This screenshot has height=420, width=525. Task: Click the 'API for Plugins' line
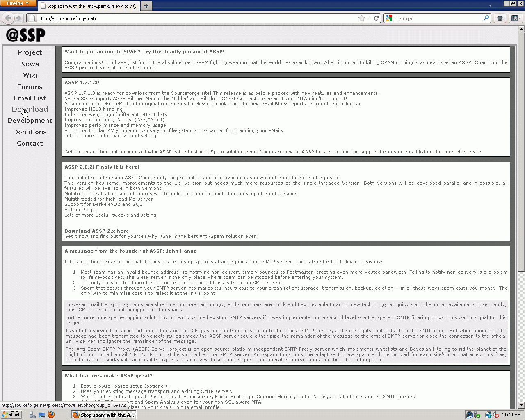[x=82, y=210]
